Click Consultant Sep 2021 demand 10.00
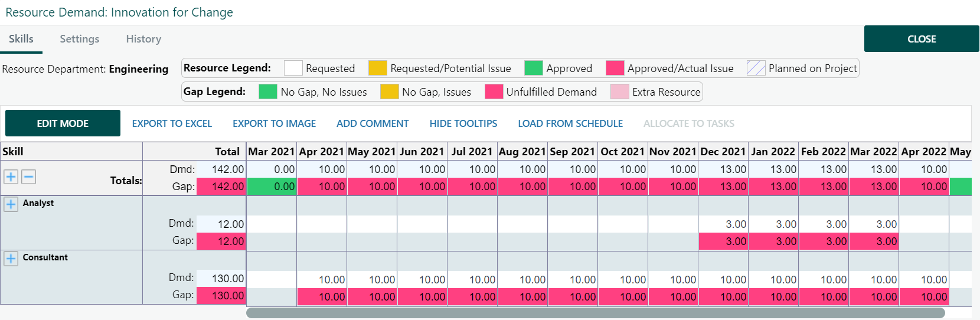Viewport: 980px width, 320px height. [x=573, y=279]
